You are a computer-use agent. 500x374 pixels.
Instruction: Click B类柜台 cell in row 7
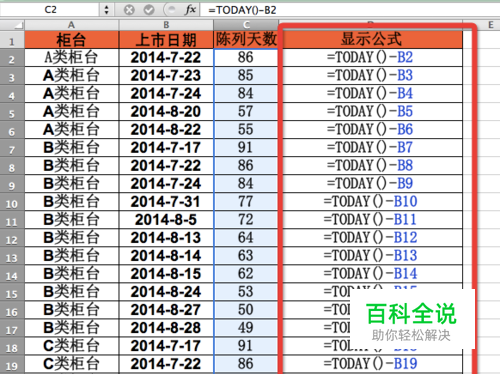(71, 148)
